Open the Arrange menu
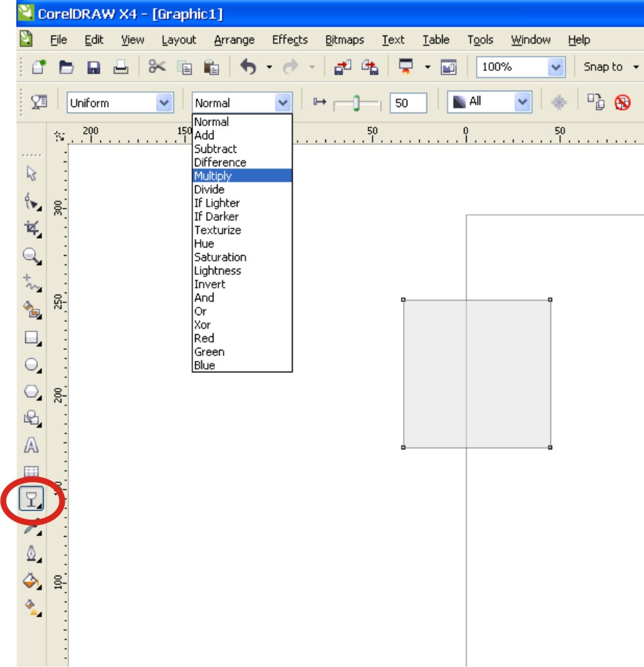Viewport: 644px width, 667px height. tap(234, 40)
